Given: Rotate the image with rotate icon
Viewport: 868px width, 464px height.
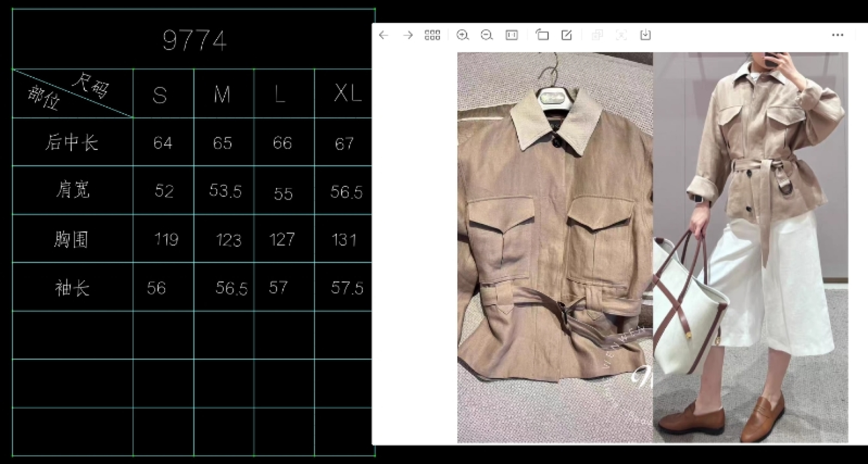Looking at the screenshot, I should pyautogui.click(x=542, y=35).
